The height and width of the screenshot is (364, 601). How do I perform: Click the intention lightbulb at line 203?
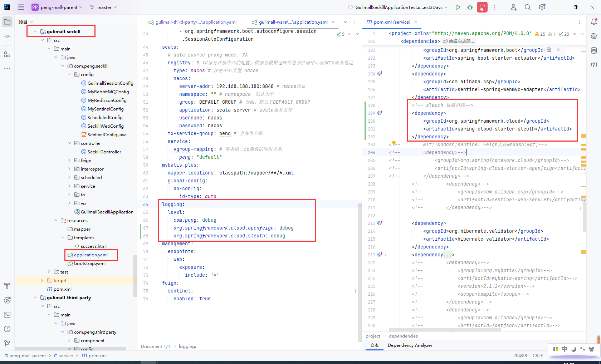(394, 143)
